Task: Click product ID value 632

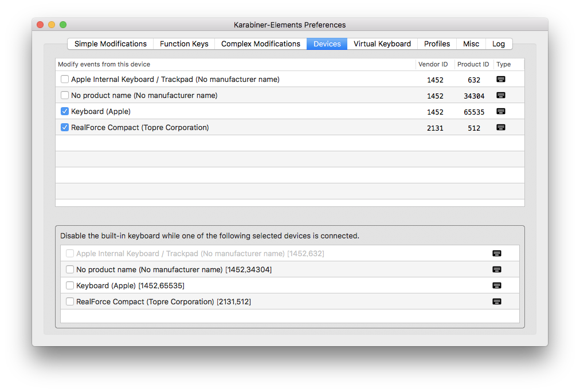Action: click(x=474, y=80)
